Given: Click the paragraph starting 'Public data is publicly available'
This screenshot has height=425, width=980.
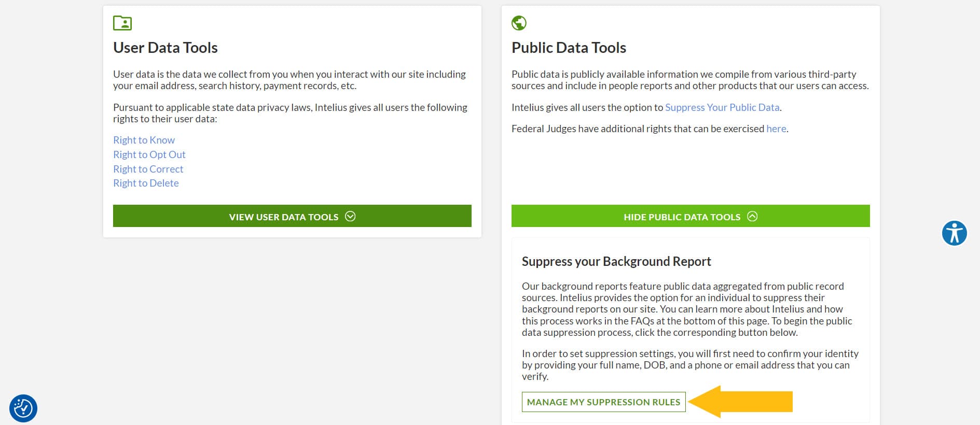Looking at the screenshot, I should click(690, 80).
